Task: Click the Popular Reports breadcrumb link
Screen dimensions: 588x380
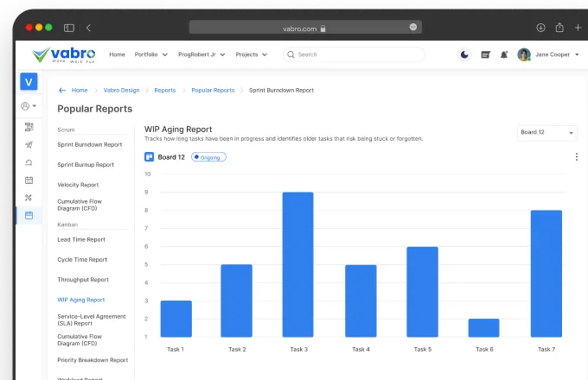Action: pos(213,90)
